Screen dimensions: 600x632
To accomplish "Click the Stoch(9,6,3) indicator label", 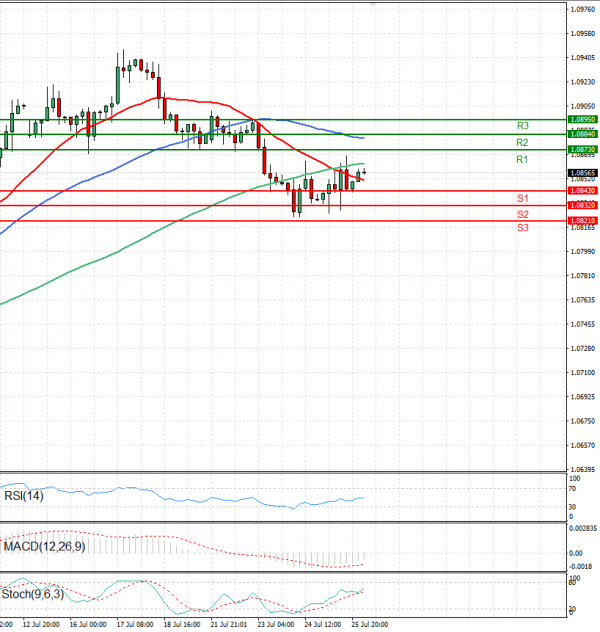I will (33, 594).
